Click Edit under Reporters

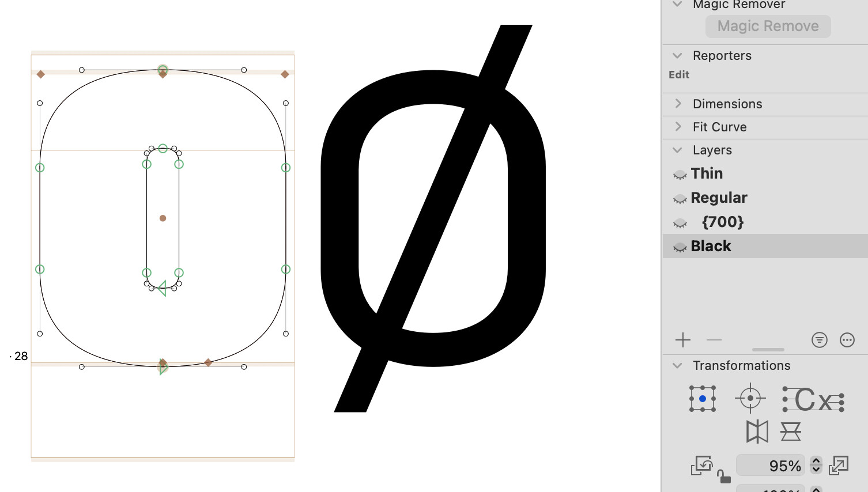(679, 75)
